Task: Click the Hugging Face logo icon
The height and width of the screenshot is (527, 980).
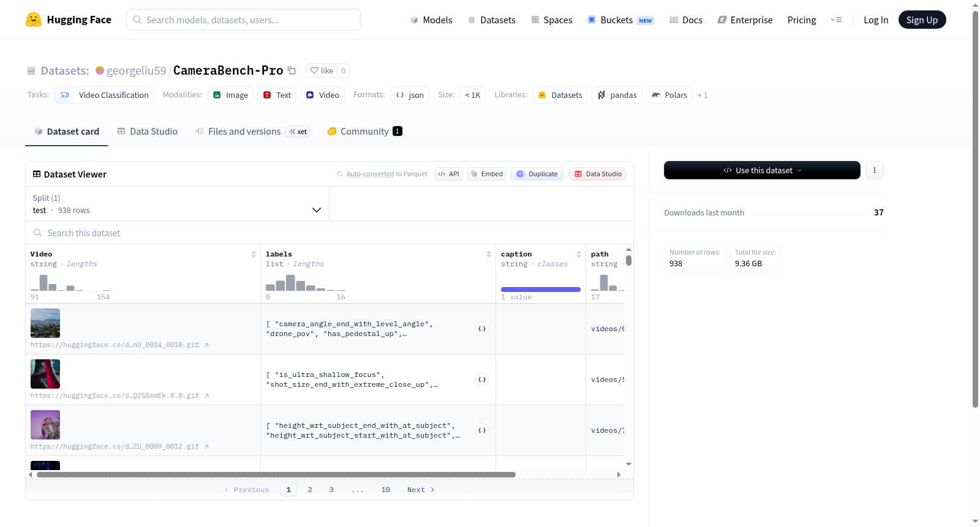Action: tap(34, 20)
